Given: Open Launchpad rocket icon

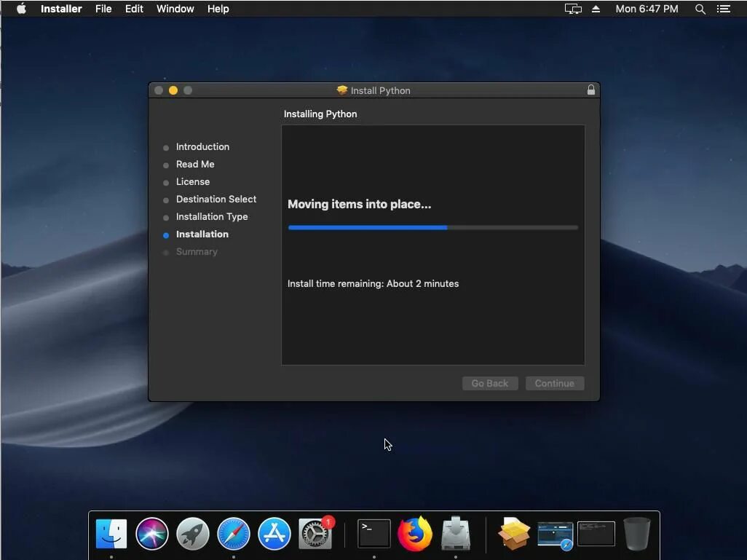Looking at the screenshot, I should click(192, 534).
